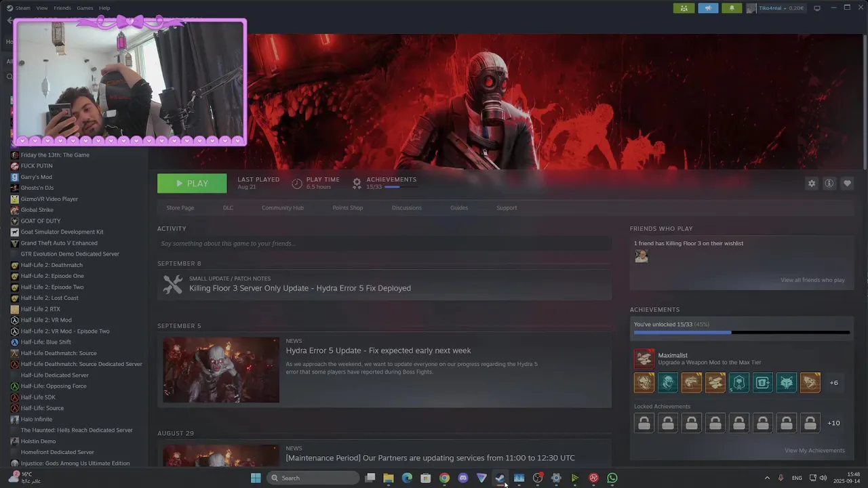Select Injustice: Gods Among Us Ultimate Edition

coord(75,464)
